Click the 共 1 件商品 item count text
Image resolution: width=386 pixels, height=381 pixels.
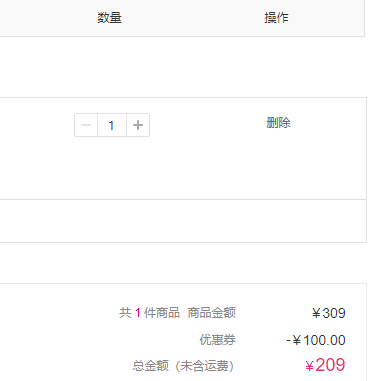149,313
